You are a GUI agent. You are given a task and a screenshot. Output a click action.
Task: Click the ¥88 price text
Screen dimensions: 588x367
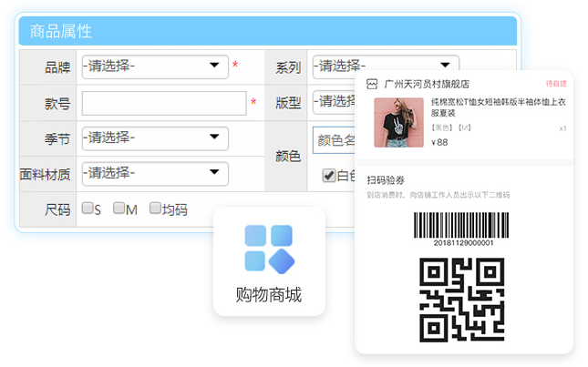(x=439, y=142)
